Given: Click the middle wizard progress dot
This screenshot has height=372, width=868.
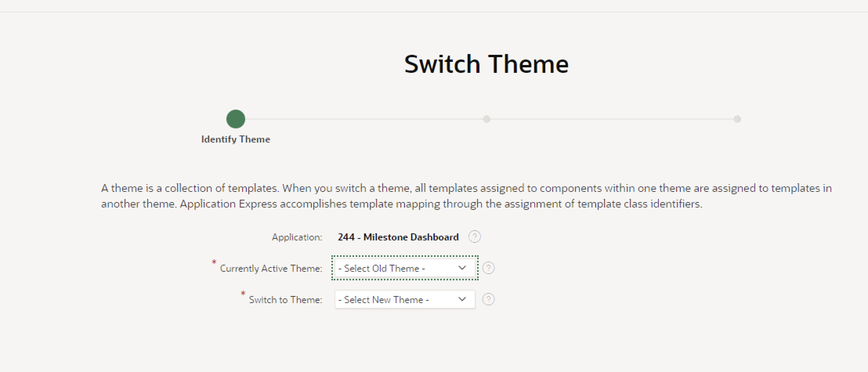Looking at the screenshot, I should [486, 119].
